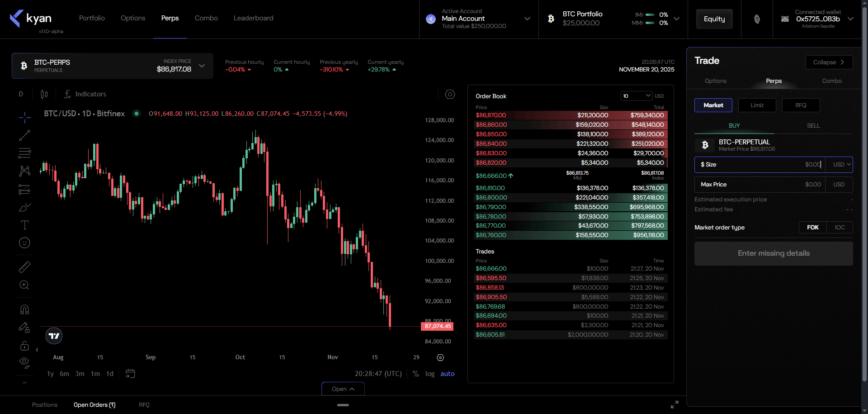Select the crosshair cursor tool
Viewport: 868px width, 414px height.
tap(25, 118)
